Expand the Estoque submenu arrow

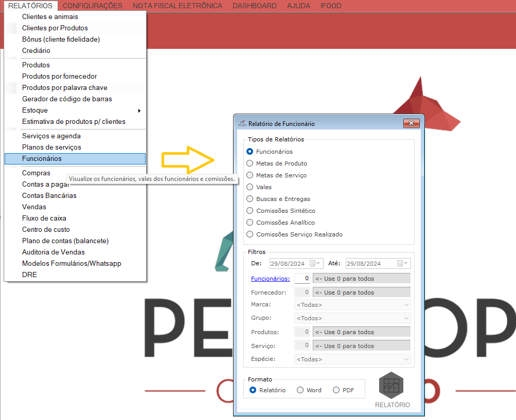point(139,111)
